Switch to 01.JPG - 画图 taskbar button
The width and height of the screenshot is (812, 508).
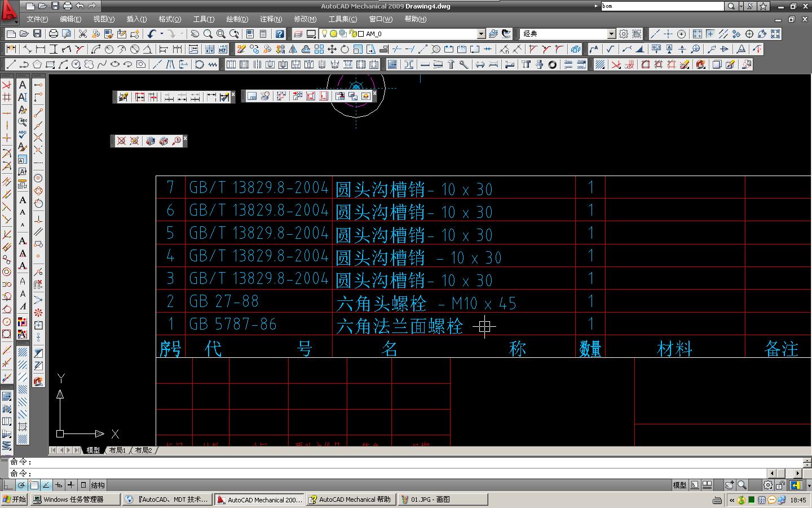point(442,500)
